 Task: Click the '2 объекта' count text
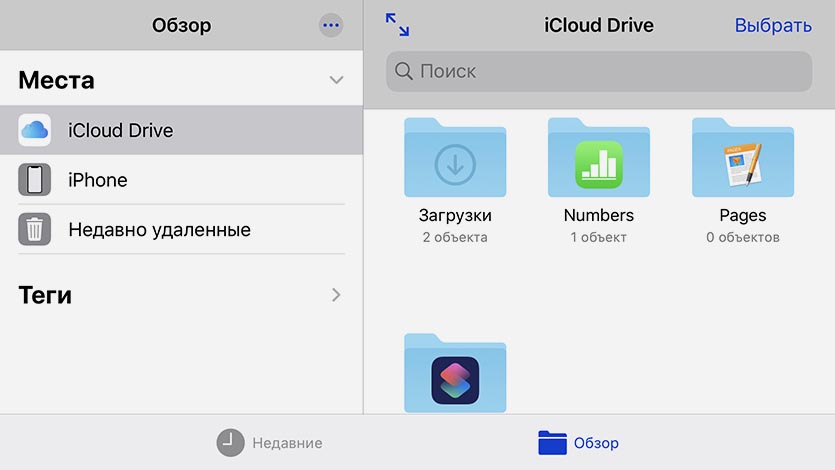455,237
